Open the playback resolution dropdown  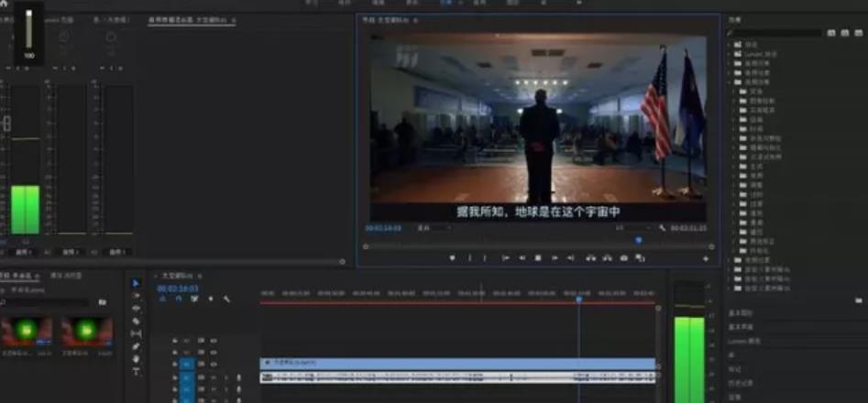click(x=632, y=227)
